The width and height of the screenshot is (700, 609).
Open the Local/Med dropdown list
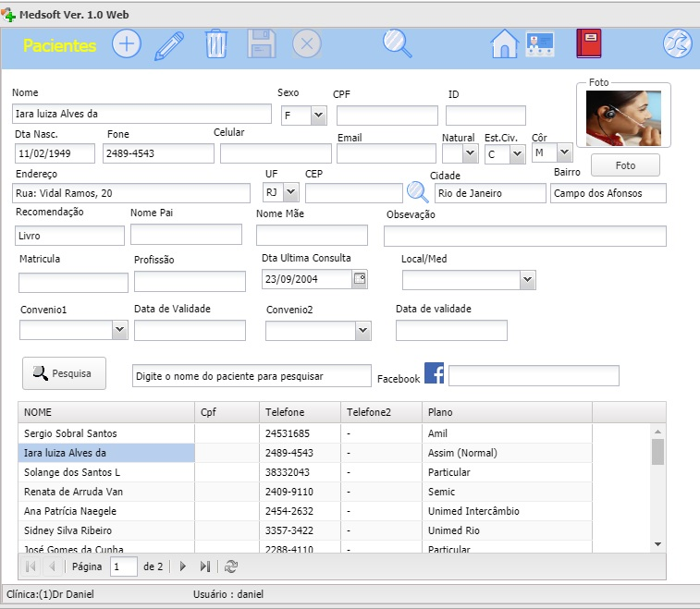pos(527,279)
